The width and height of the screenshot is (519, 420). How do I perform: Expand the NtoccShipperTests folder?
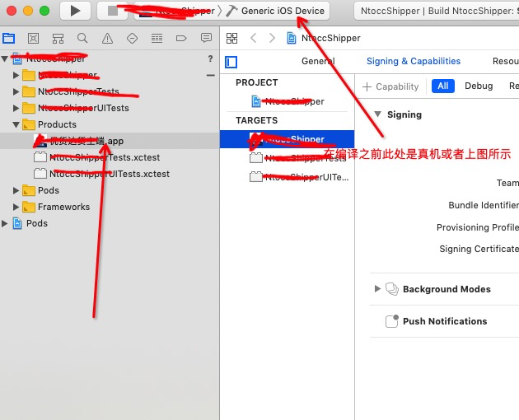point(16,91)
